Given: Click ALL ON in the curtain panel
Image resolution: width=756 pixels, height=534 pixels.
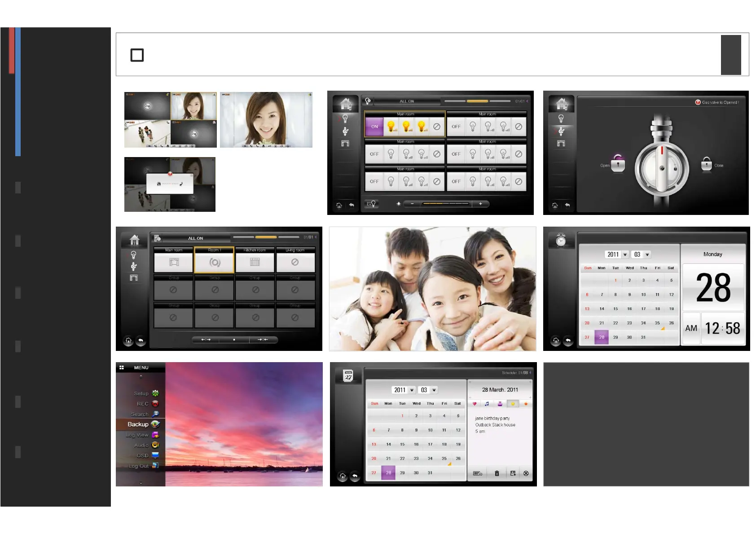Looking at the screenshot, I should [x=195, y=238].
